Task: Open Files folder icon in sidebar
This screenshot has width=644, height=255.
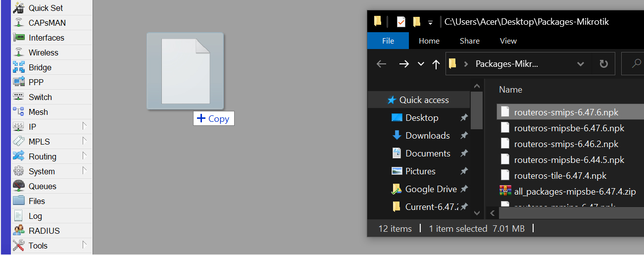Action: pos(19,201)
